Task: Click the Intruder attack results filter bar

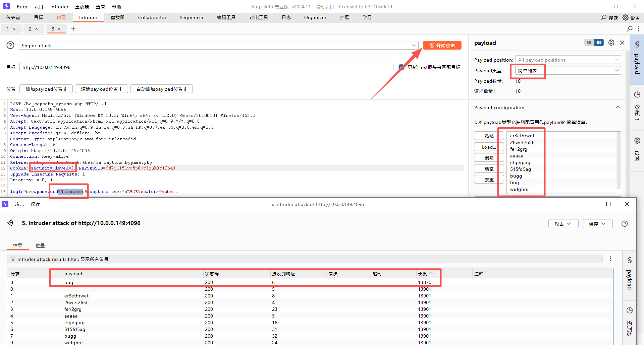Action: [305, 259]
